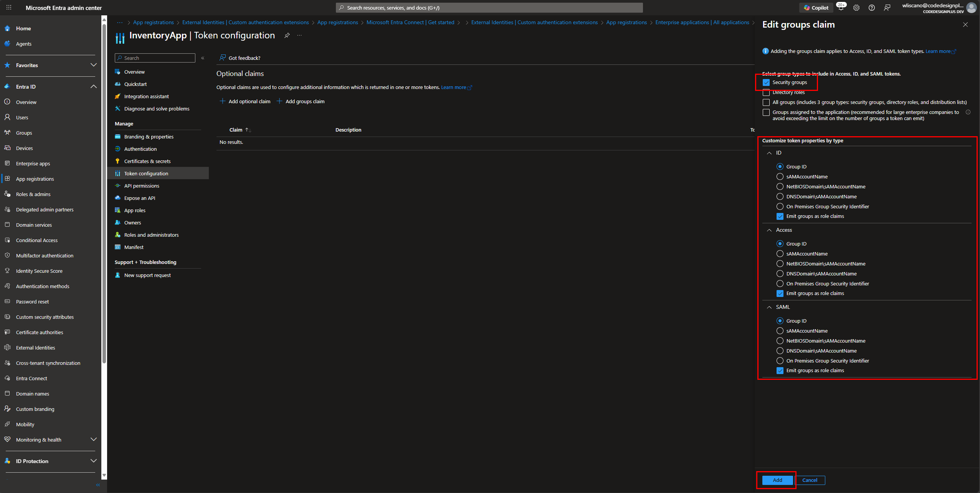Click the Quickstart cloud icon
The image size is (980, 493).
click(x=118, y=84)
